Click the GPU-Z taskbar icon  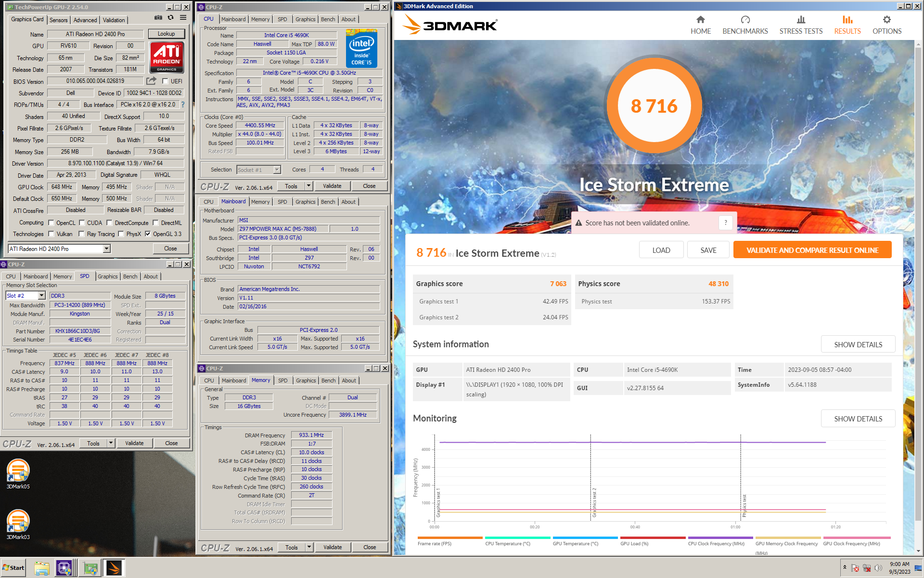click(x=90, y=568)
